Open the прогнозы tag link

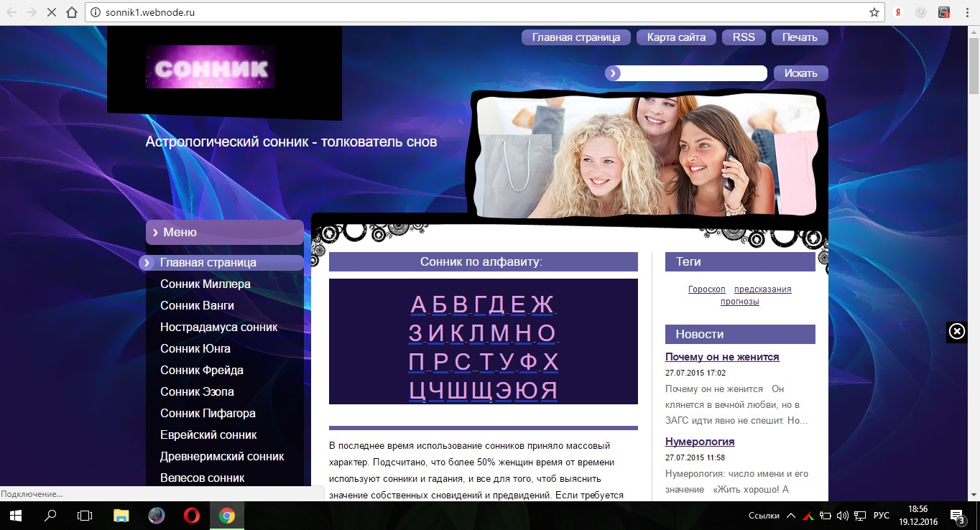coord(740,302)
